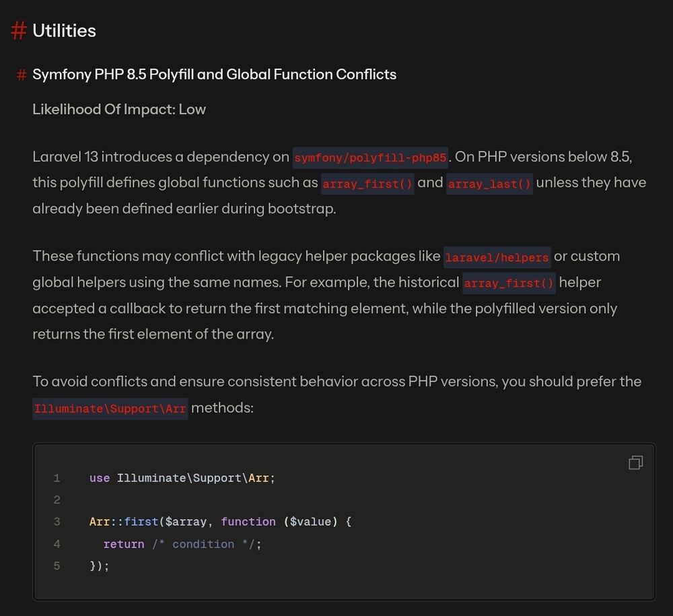The image size is (673, 616).
Task: Click the closing }); code line
Action: tap(99, 566)
